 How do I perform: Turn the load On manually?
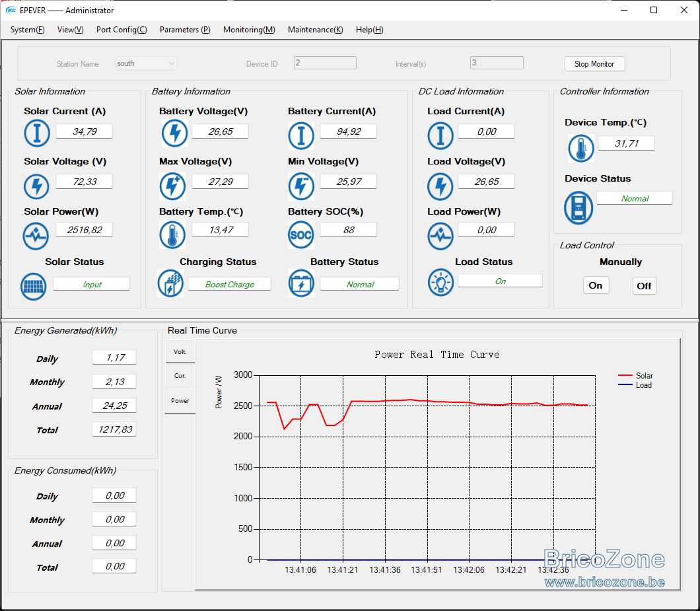596,285
